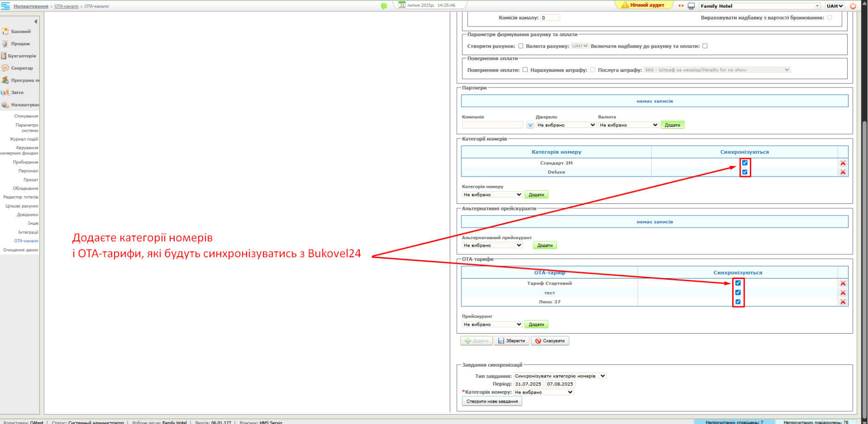Image resolution: width=868 pixels, height=424 pixels.
Task: Click the hamburger menu icon at top-left
Action: 5,6
